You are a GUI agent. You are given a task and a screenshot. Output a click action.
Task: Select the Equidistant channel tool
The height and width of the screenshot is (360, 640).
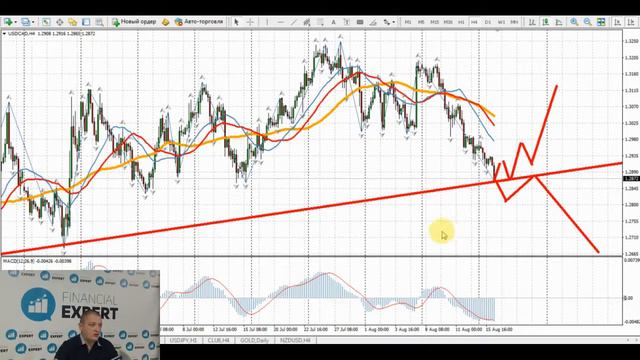[307, 22]
